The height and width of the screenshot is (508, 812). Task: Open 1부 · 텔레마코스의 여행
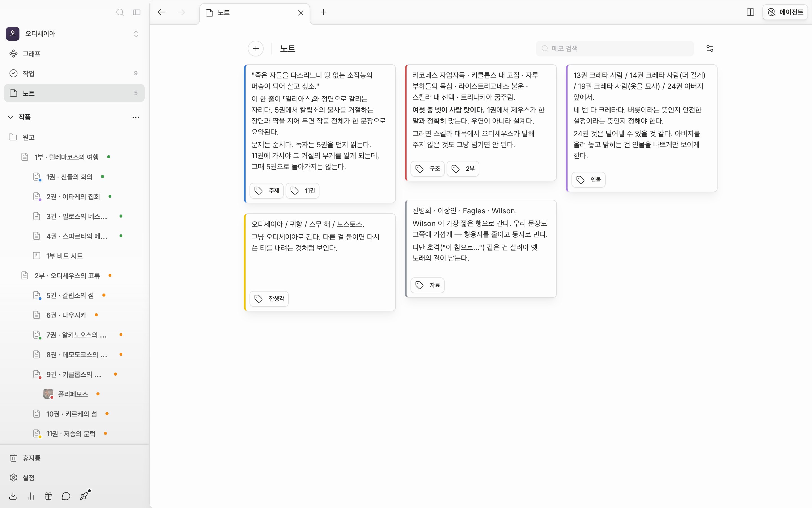tap(74, 157)
